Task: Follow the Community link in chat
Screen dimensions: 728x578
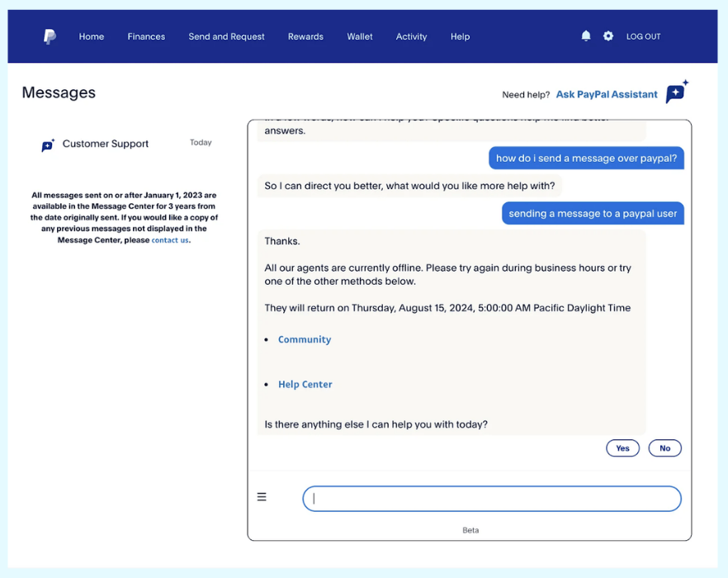Action: [305, 339]
